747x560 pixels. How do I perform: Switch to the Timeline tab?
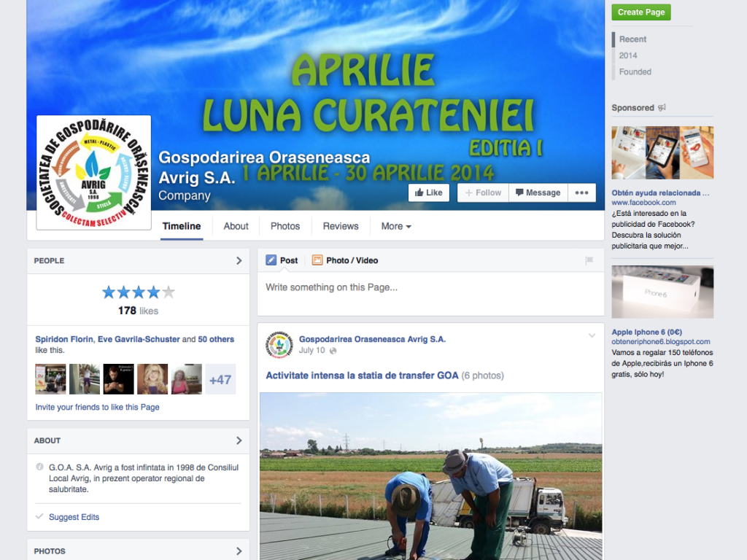click(x=182, y=226)
